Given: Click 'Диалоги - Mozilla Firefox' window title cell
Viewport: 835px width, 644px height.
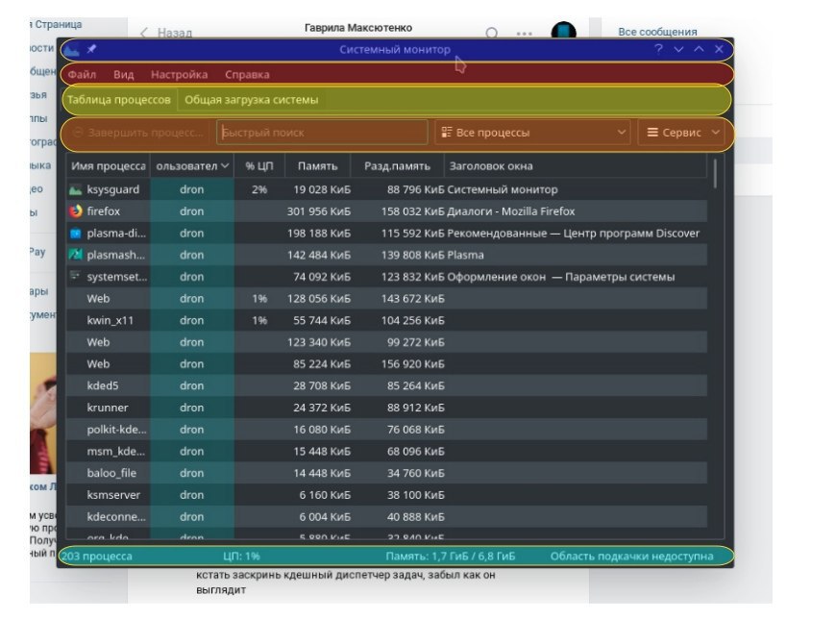Looking at the screenshot, I should 511,211.
